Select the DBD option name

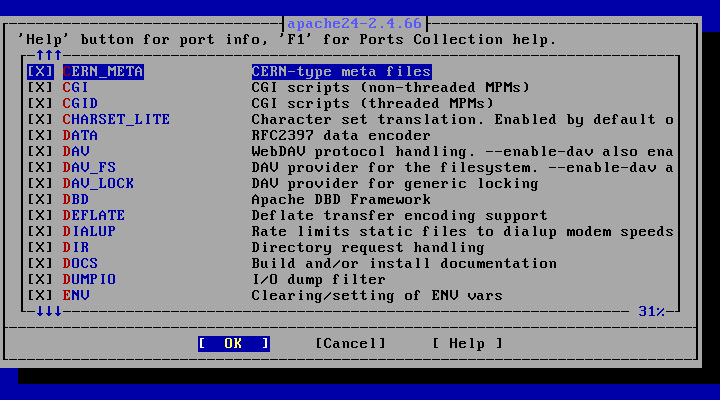[76, 200]
